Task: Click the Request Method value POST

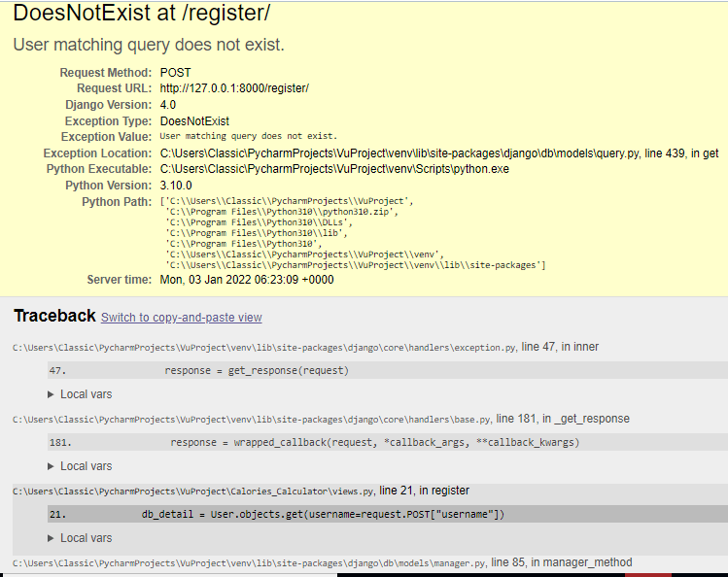Action: [x=176, y=72]
